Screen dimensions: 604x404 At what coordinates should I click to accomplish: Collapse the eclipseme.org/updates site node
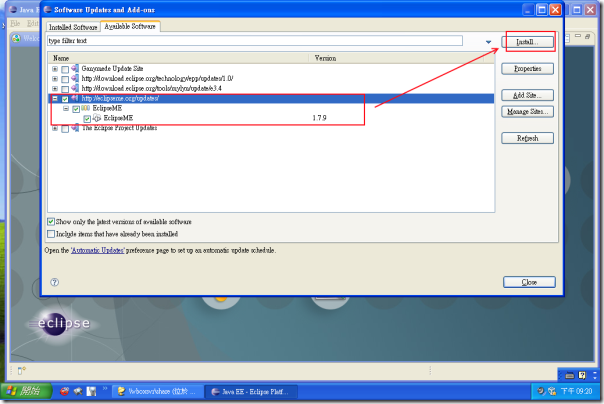pos(55,99)
